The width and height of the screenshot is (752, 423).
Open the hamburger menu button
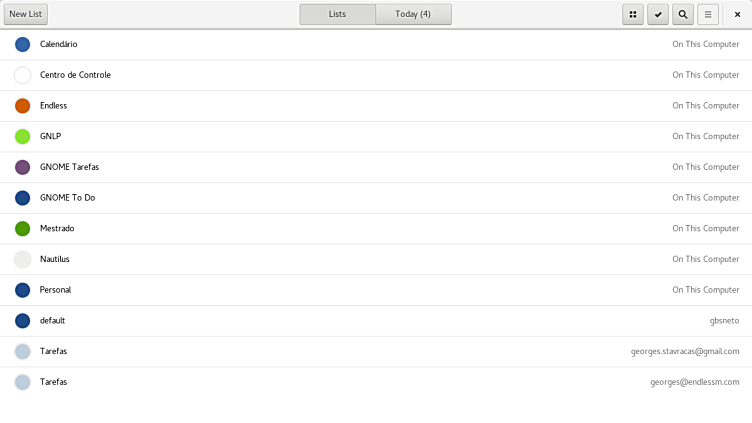pos(708,14)
